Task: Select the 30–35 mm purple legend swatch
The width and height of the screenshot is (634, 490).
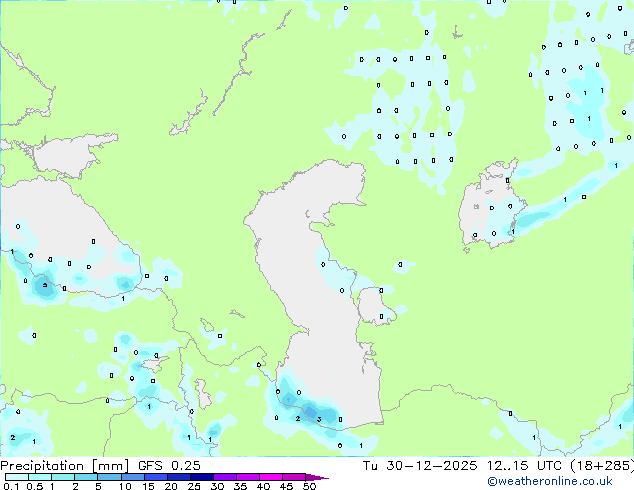Action: point(225,477)
